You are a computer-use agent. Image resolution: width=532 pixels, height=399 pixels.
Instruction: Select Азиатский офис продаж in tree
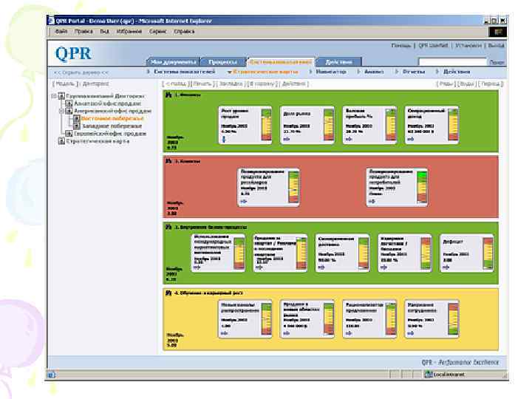click(x=108, y=103)
